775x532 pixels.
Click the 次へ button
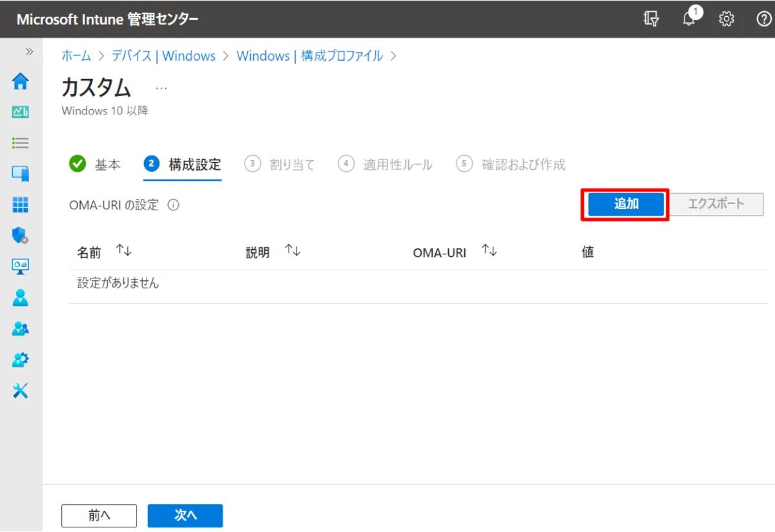tap(185, 515)
